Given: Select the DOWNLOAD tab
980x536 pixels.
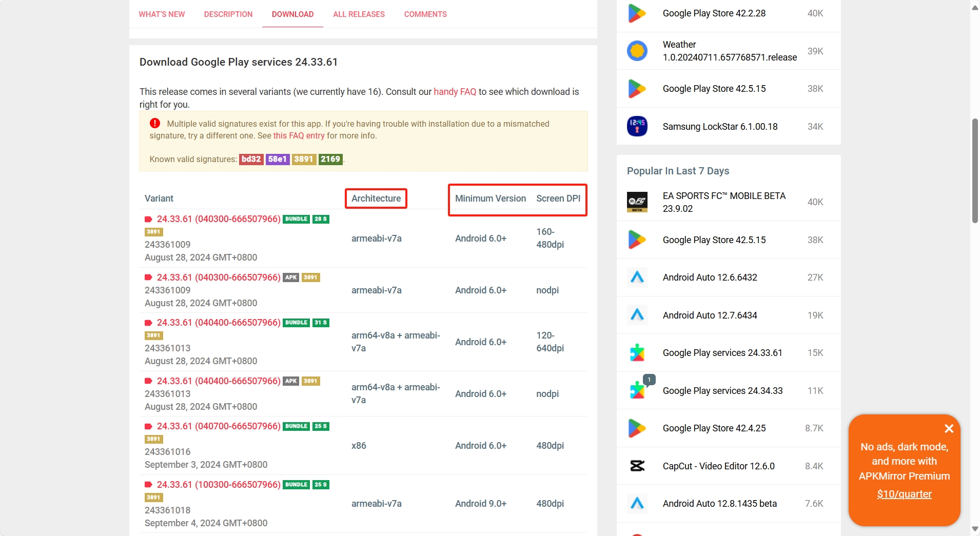Looking at the screenshot, I should (292, 14).
